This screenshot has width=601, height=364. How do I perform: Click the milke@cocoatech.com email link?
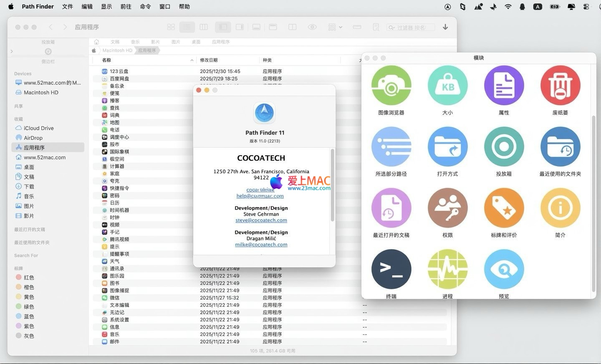click(x=261, y=245)
